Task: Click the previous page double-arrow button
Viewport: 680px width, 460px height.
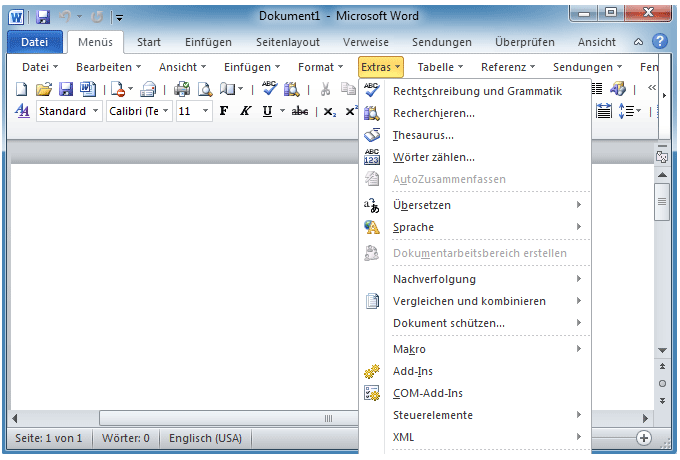Action: [662, 367]
